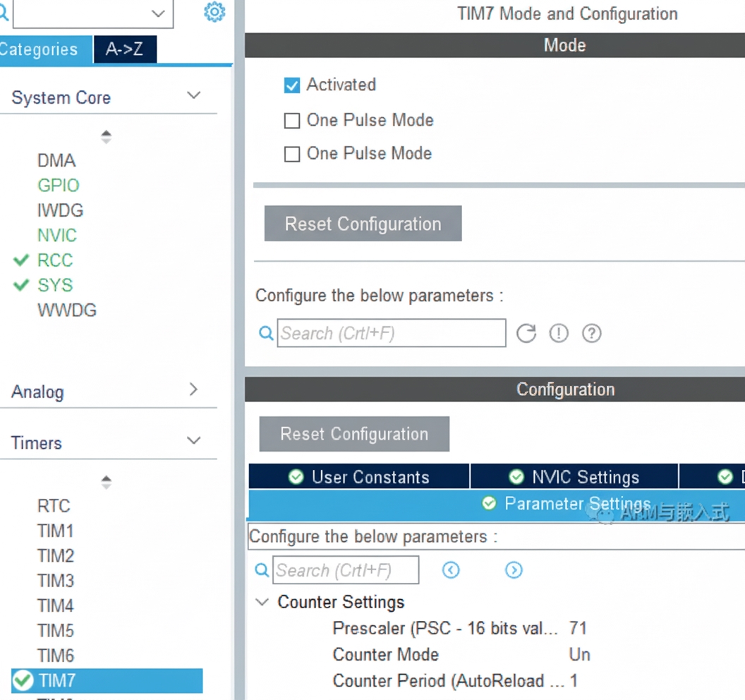Go to previous search result arrow

tap(451, 570)
